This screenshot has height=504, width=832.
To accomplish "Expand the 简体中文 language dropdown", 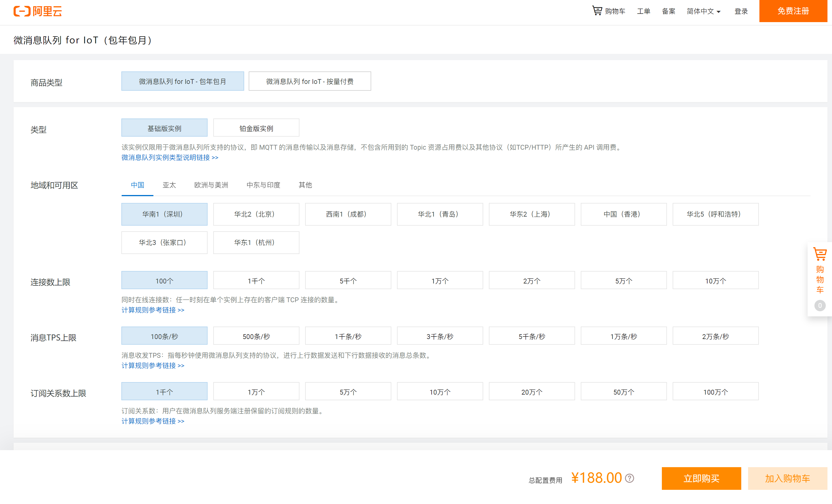I will coord(704,11).
